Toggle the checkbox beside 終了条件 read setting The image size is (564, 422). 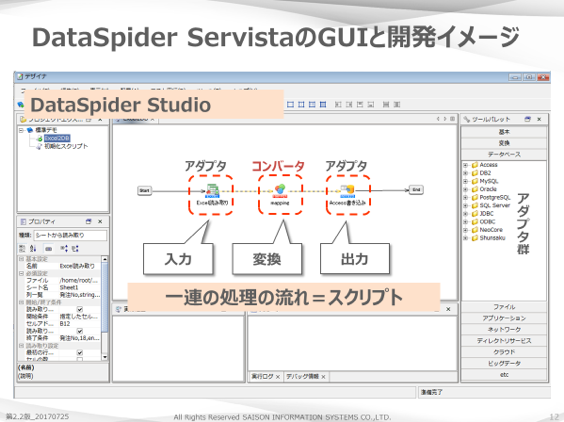80,331
